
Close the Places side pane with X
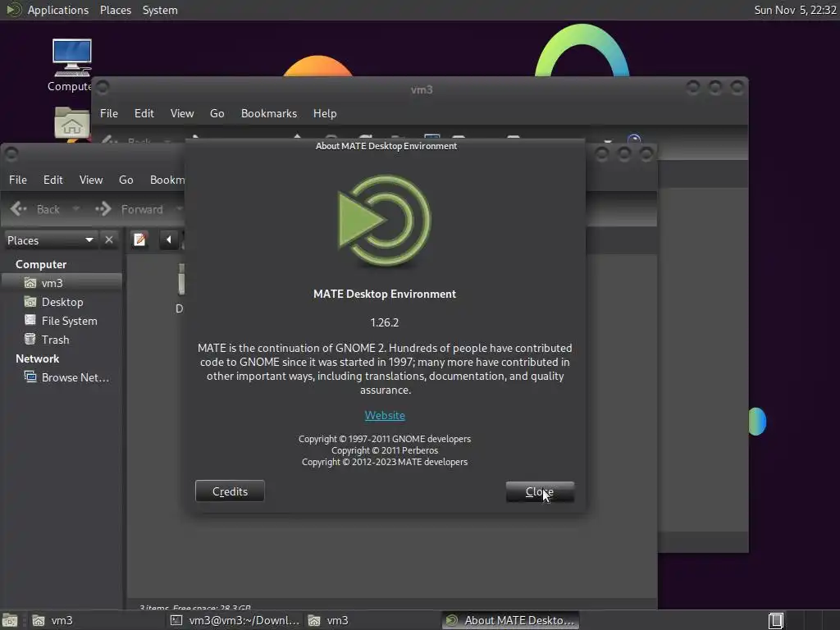click(109, 240)
